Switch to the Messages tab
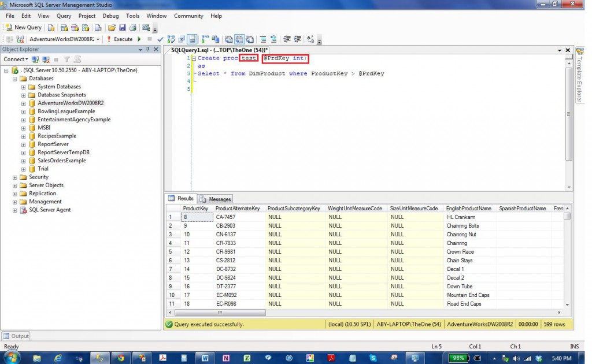 pyautogui.click(x=216, y=199)
